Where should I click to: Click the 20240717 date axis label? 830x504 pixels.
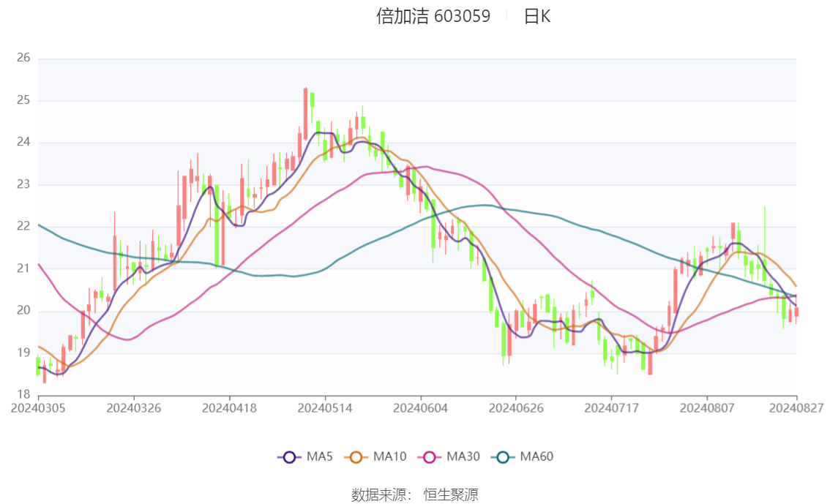611,408
